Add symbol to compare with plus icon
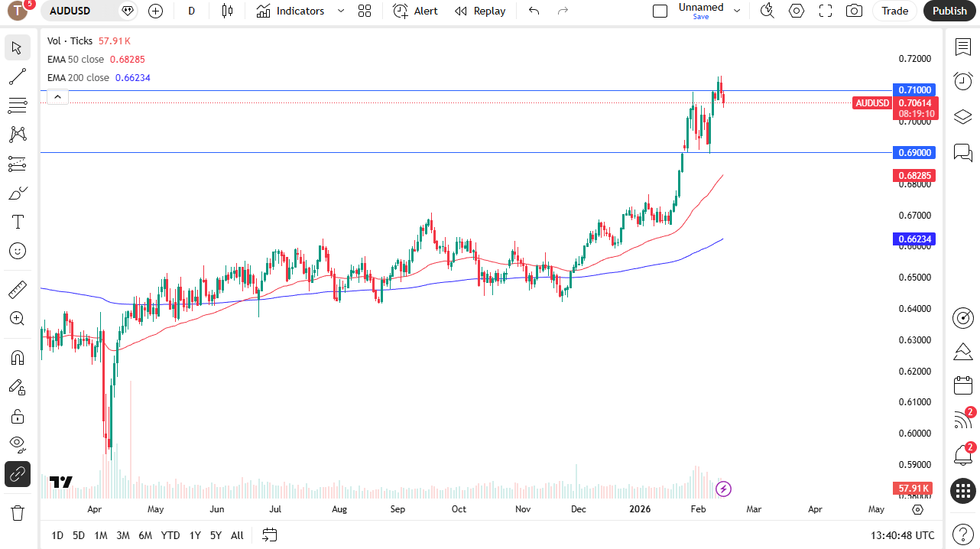 (x=156, y=11)
